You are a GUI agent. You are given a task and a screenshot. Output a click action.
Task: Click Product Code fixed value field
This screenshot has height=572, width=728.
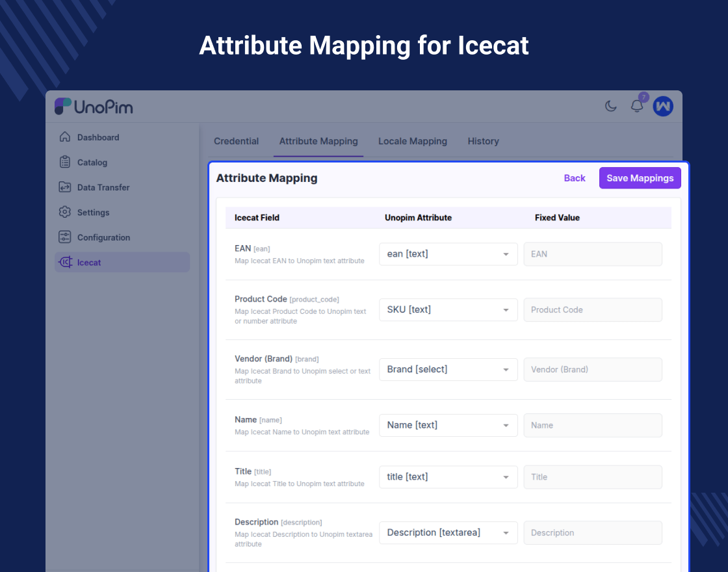[x=592, y=309]
